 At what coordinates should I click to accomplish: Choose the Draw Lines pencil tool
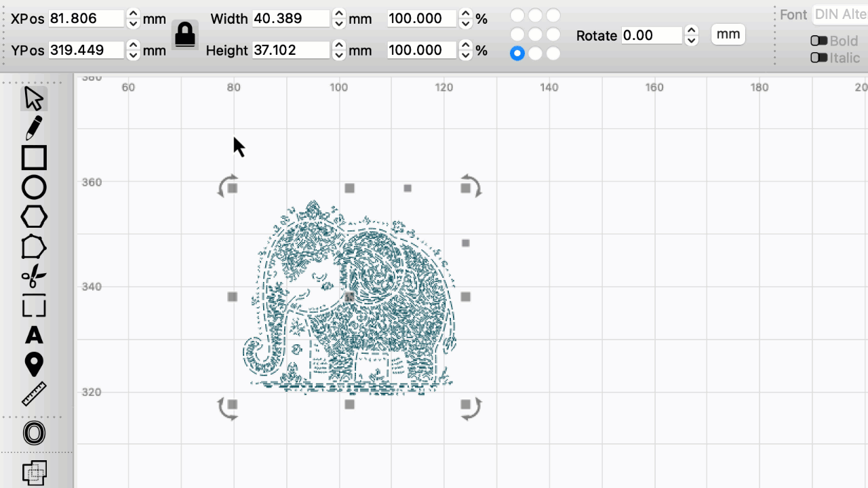tap(34, 128)
